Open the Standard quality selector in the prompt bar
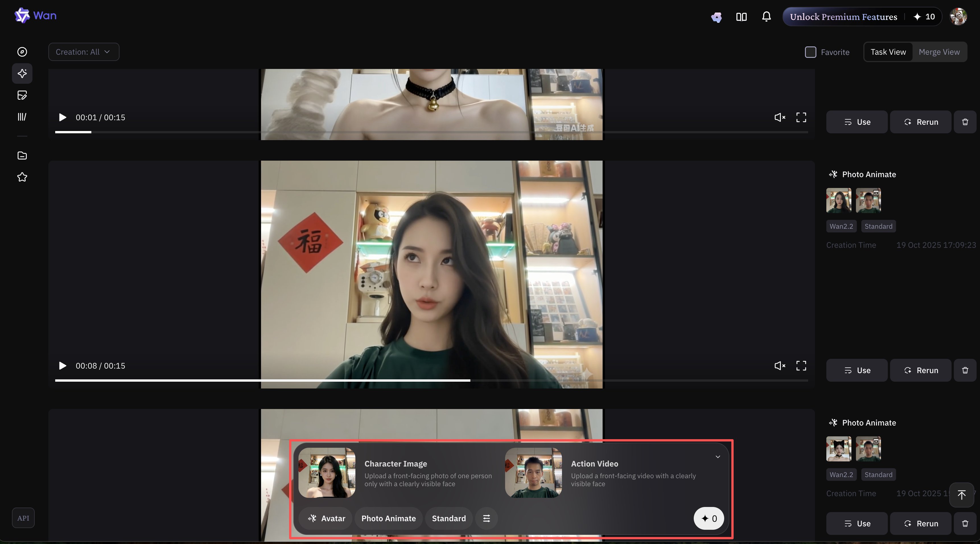Screen dimensions: 980x544 448,518
